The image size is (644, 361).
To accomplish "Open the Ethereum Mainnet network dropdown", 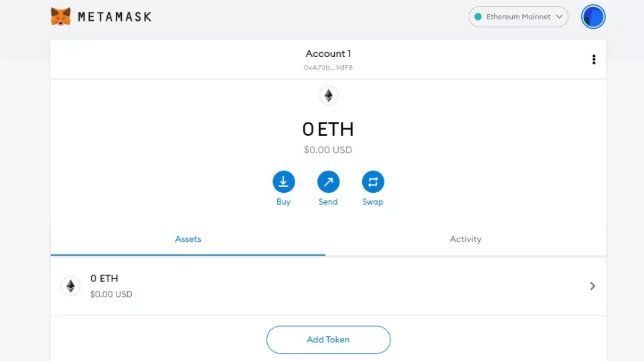I will [x=518, y=17].
